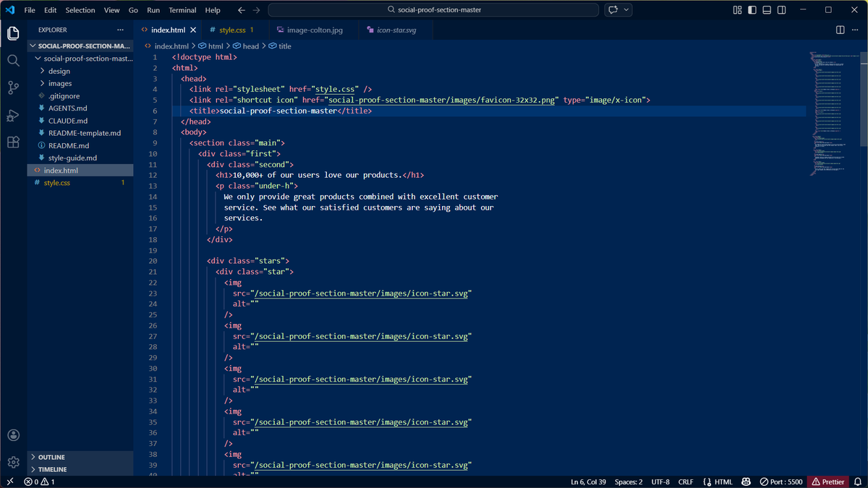Screen dimensions: 868x488
Task: Click the VS Code logo icon
Action: click(10, 10)
